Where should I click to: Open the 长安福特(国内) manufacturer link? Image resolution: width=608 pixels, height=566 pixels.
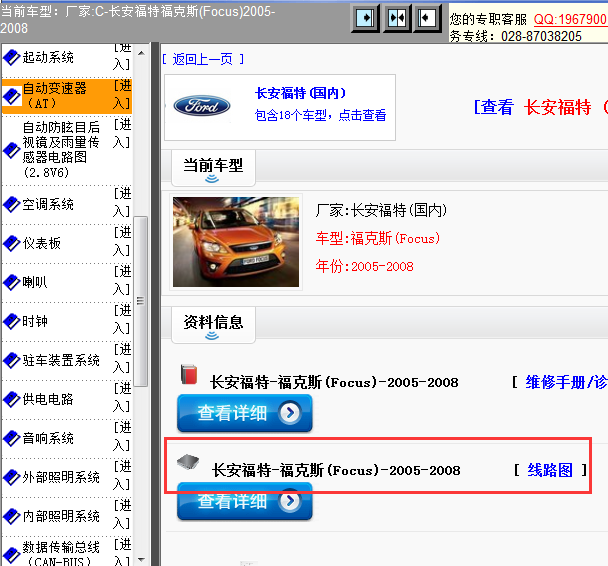301,93
